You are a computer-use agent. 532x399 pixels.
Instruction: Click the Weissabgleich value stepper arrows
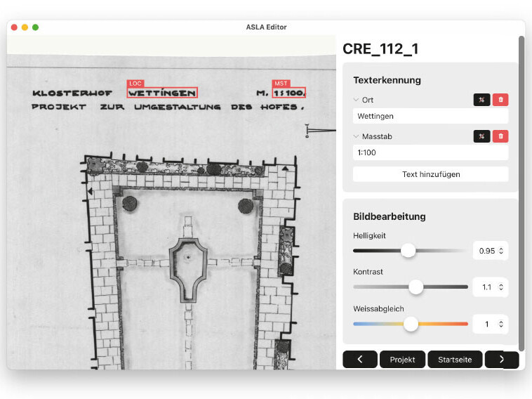click(501, 324)
